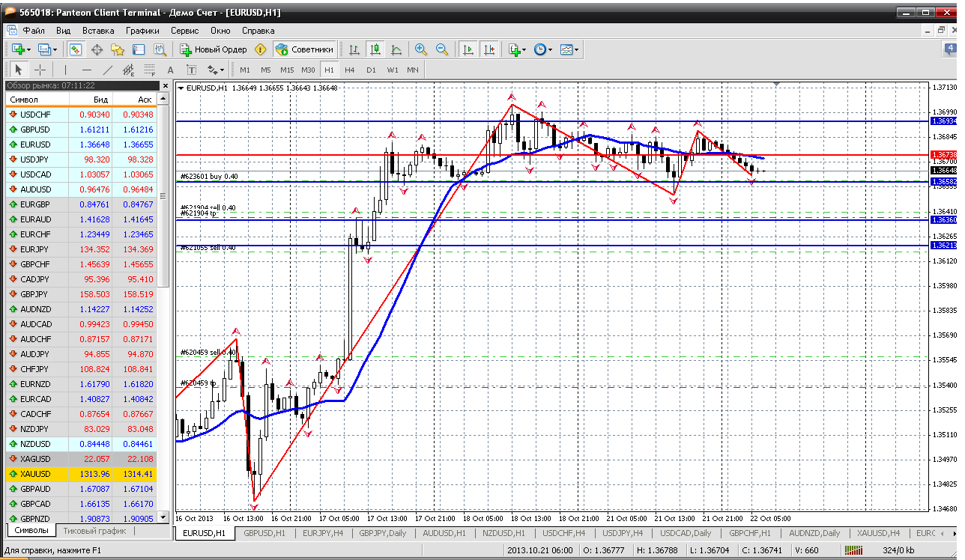This screenshot has width=965, height=560.
Task: Open the indicators list dropdown
Action: [x=517, y=49]
